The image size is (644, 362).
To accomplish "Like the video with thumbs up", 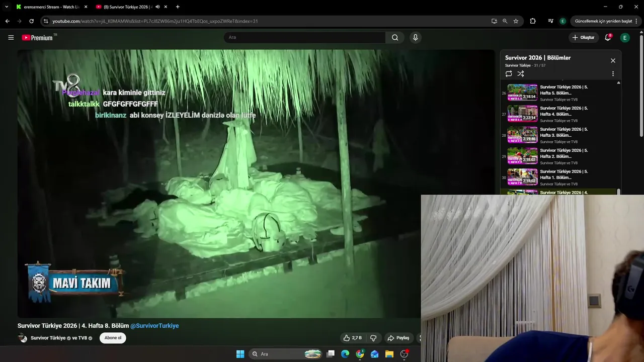I will point(352,338).
